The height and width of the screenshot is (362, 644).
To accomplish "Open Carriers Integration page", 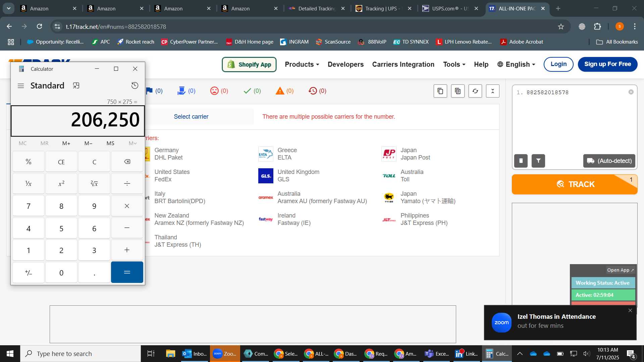I will pos(403,64).
